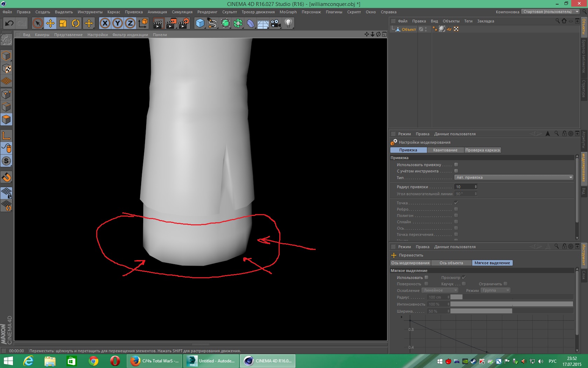Open the Проверка каркаса tab
Image resolution: width=588 pixels, height=368 pixels.
483,150
